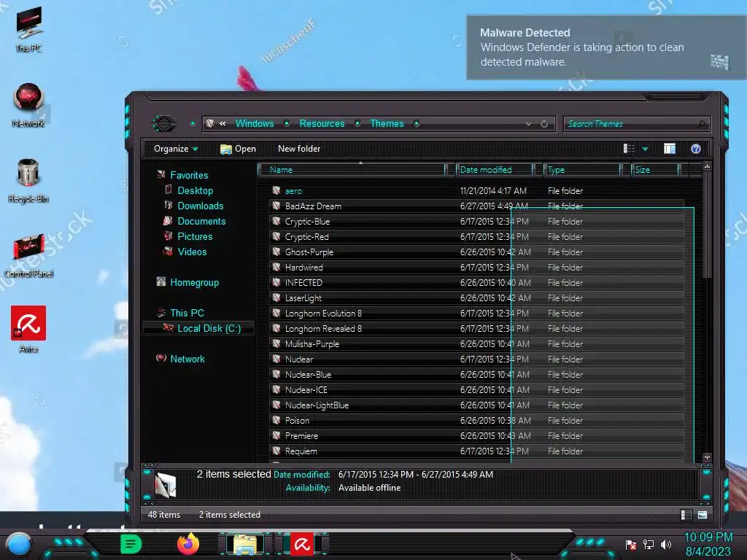Viewport: 747px width, 560px height.
Task: Click the Open toolbar button
Action: pyautogui.click(x=239, y=149)
